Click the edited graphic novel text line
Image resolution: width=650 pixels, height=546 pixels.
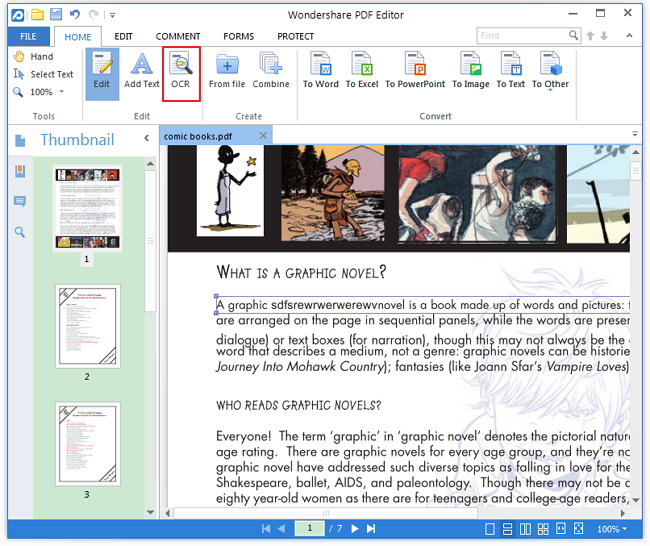tap(422, 305)
